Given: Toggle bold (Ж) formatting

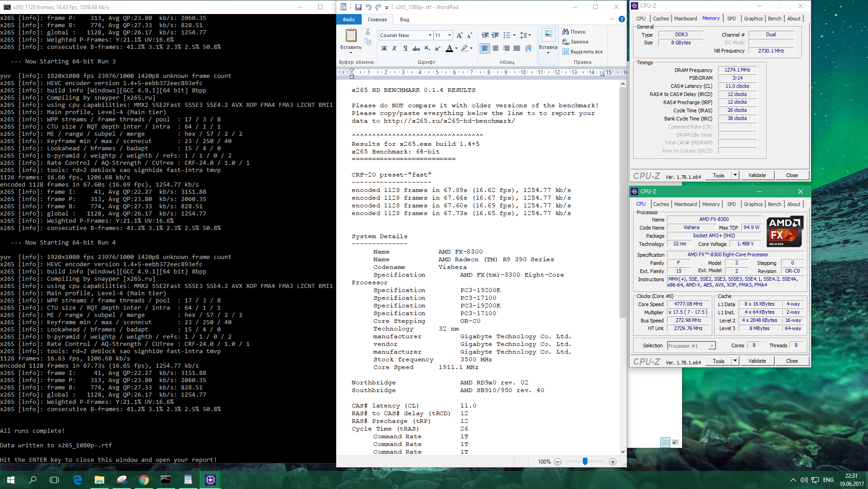Looking at the screenshot, I should tap(384, 48).
